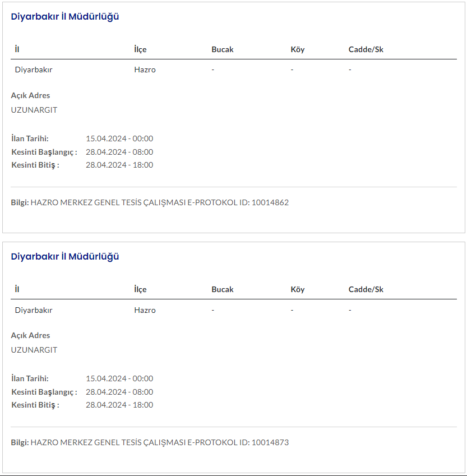This screenshot has height=476, width=467.
Task: Click the İl column header in notice 10014873
Action: pyautogui.click(x=17, y=289)
